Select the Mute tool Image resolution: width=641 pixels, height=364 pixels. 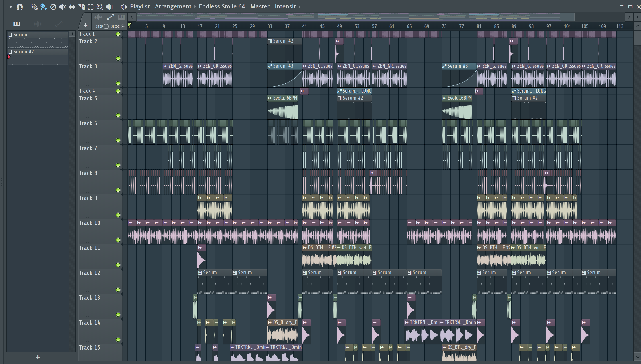click(x=63, y=7)
